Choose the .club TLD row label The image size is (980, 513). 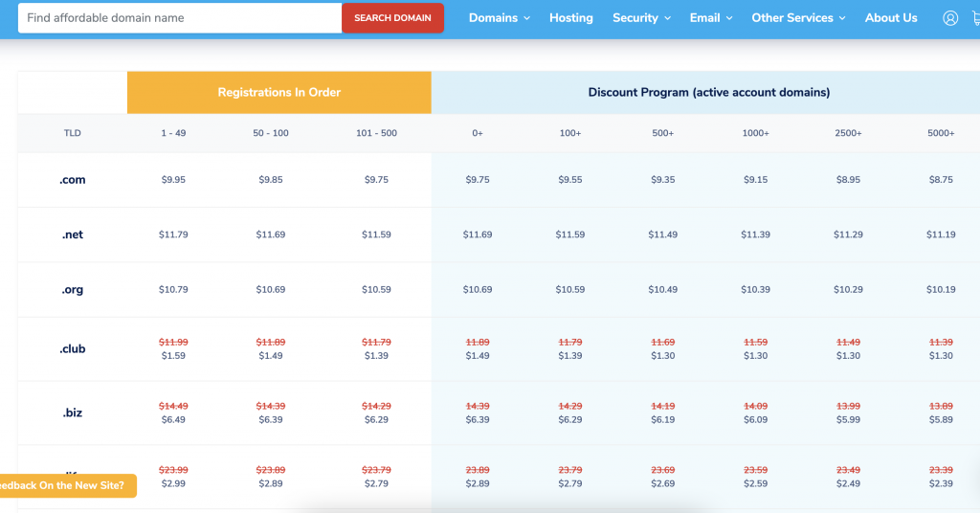coord(73,348)
